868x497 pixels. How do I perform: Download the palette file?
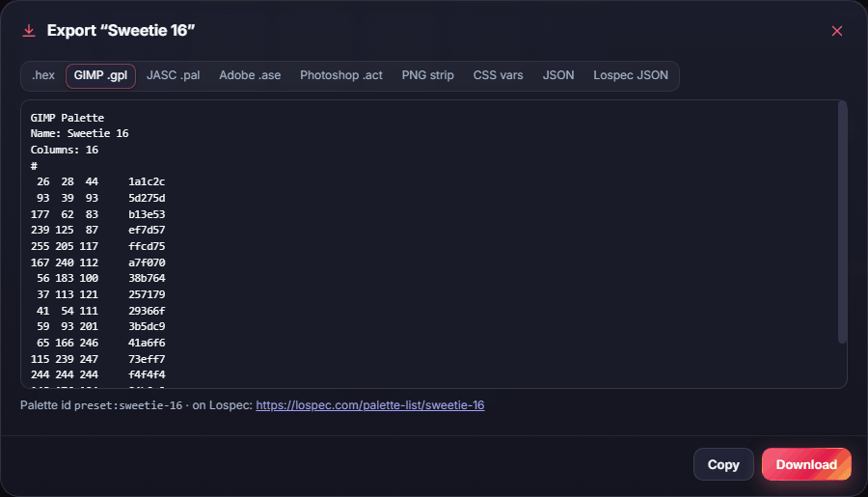tap(806, 464)
